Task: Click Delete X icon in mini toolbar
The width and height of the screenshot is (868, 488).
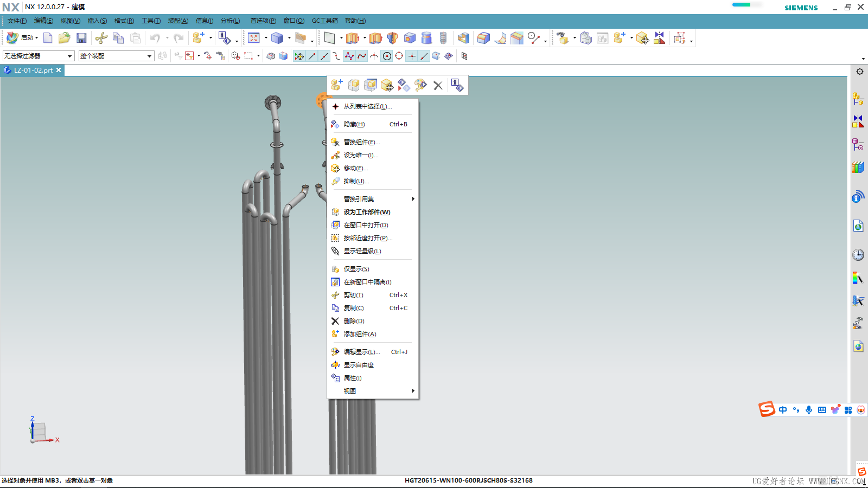Action: (438, 85)
